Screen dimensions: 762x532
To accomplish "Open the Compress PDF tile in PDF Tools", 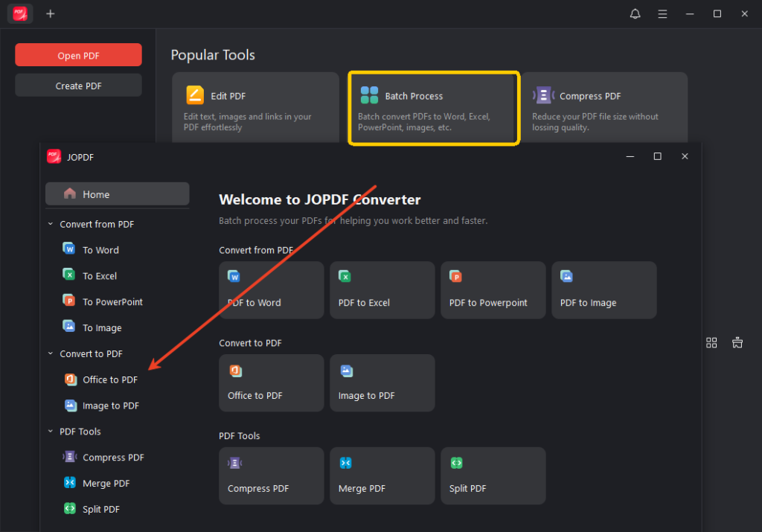I will tap(272, 475).
